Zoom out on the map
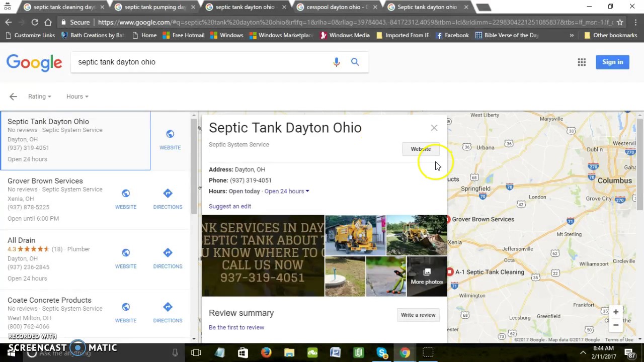The image size is (644, 362). (x=616, y=325)
